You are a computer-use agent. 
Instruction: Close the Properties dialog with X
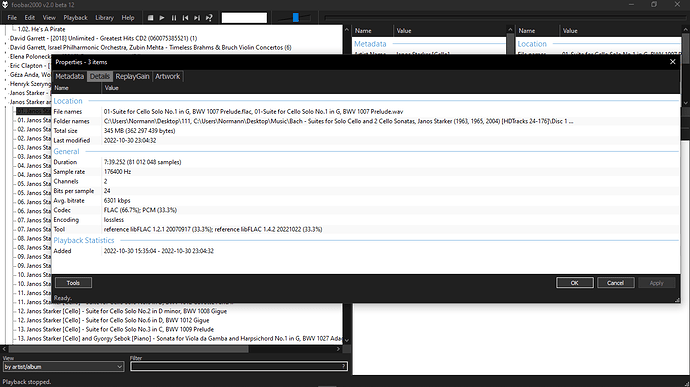(x=672, y=62)
